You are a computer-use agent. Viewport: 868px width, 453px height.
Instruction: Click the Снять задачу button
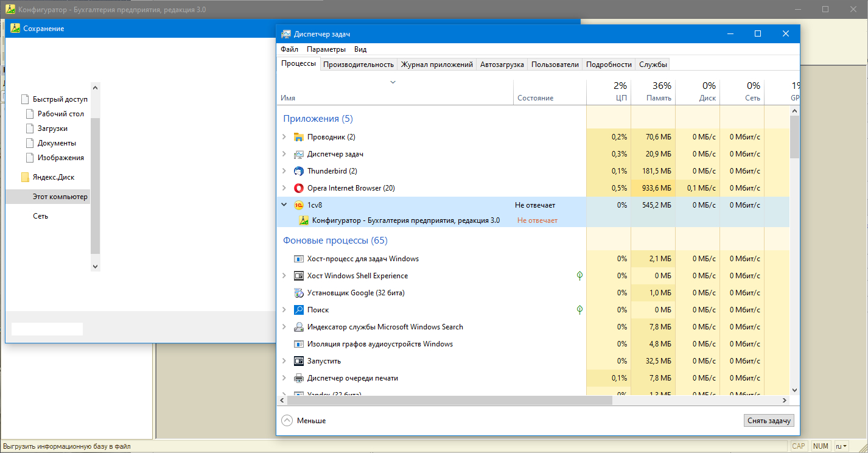(x=769, y=421)
